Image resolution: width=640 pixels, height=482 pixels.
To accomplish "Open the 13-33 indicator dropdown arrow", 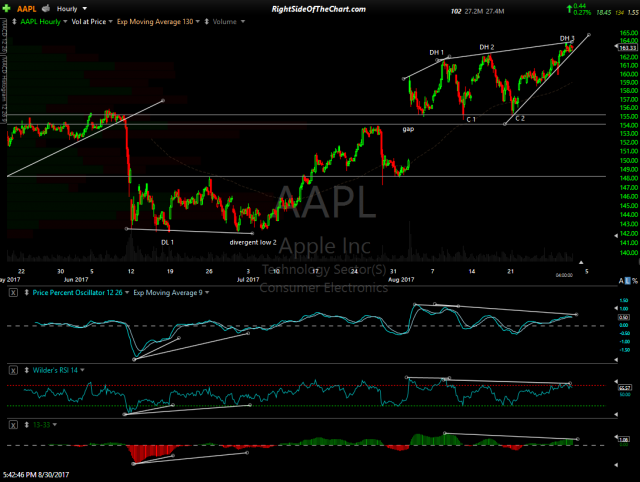I will click(55, 425).
